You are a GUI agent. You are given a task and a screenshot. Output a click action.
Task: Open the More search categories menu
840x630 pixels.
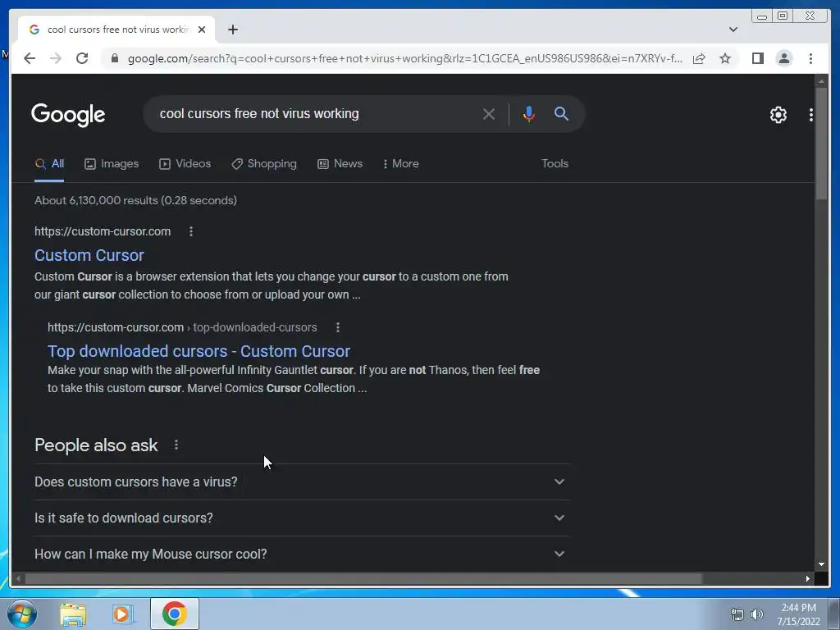400,164
